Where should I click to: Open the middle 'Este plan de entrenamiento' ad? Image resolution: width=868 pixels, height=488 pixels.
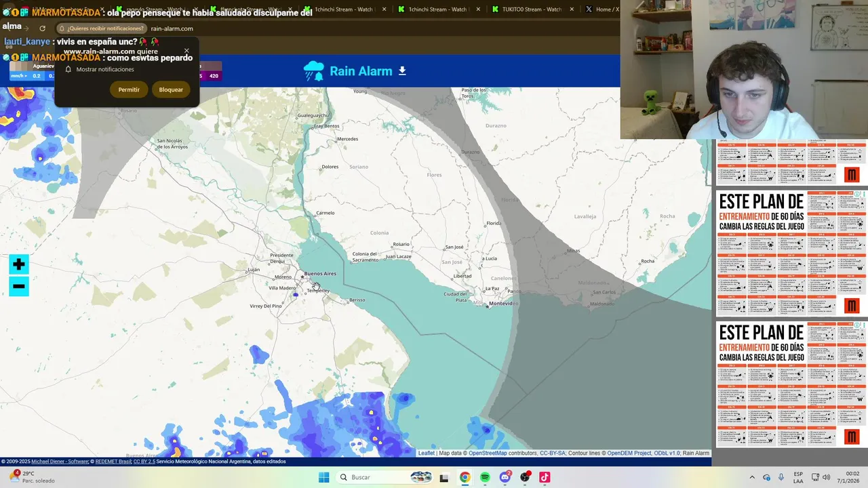coord(791,253)
